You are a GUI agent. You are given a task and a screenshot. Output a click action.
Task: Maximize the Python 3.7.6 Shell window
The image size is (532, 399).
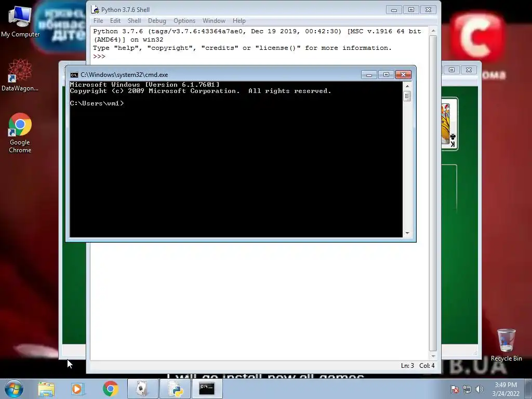tap(411, 10)
